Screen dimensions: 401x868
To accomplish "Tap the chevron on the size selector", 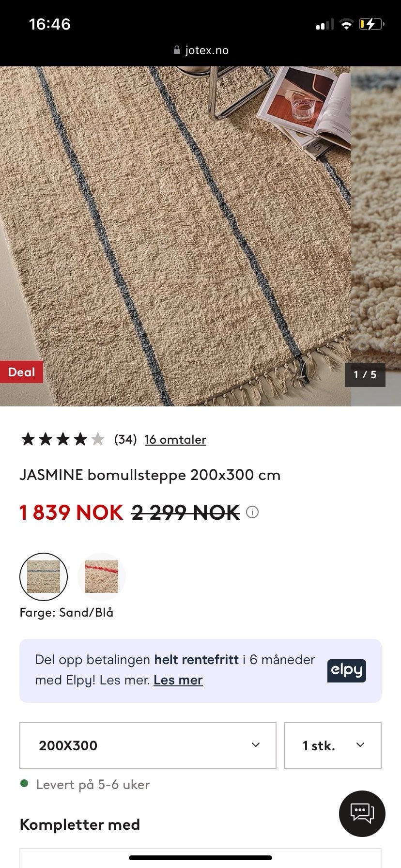I will pos(256,745).
